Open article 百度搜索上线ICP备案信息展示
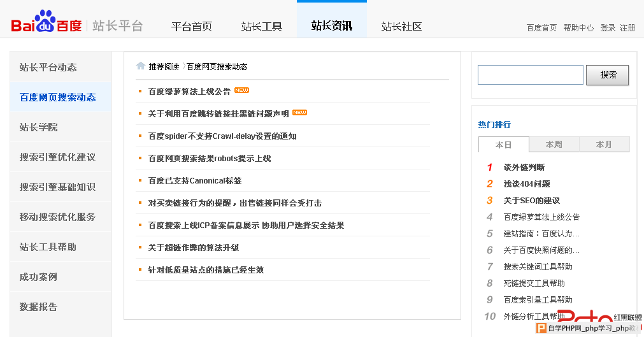Viewport: 644px width, 337px height. pos(246,226)
